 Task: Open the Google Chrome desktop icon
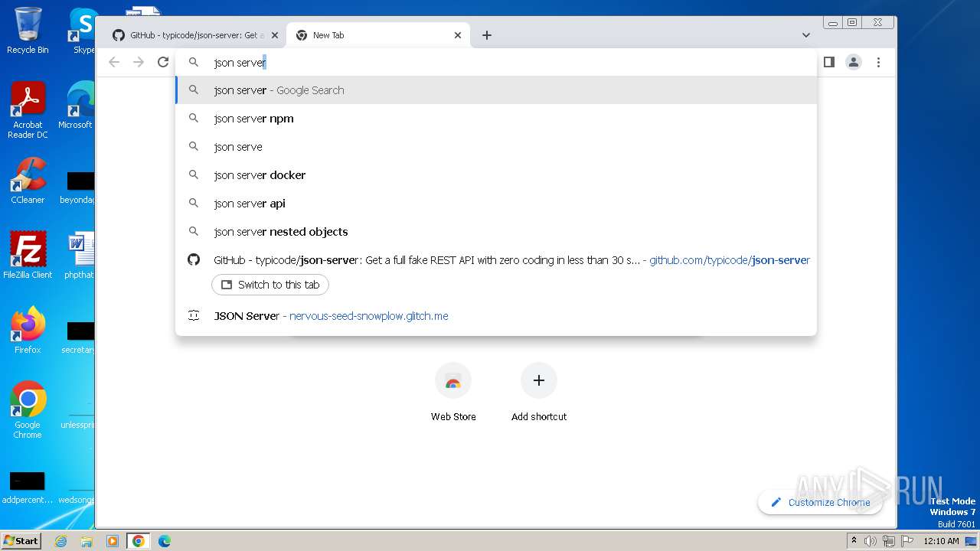pos(28,410)
